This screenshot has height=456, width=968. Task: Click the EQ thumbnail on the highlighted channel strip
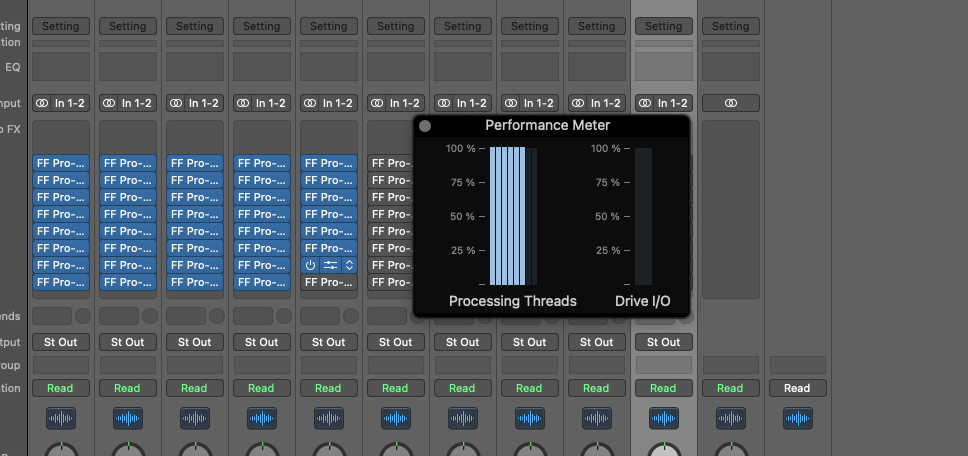pyautogui.click(x=664, y=67)
